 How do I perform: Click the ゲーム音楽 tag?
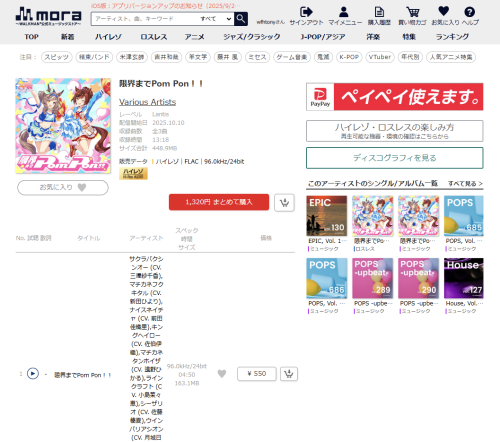tap(292, 57)
